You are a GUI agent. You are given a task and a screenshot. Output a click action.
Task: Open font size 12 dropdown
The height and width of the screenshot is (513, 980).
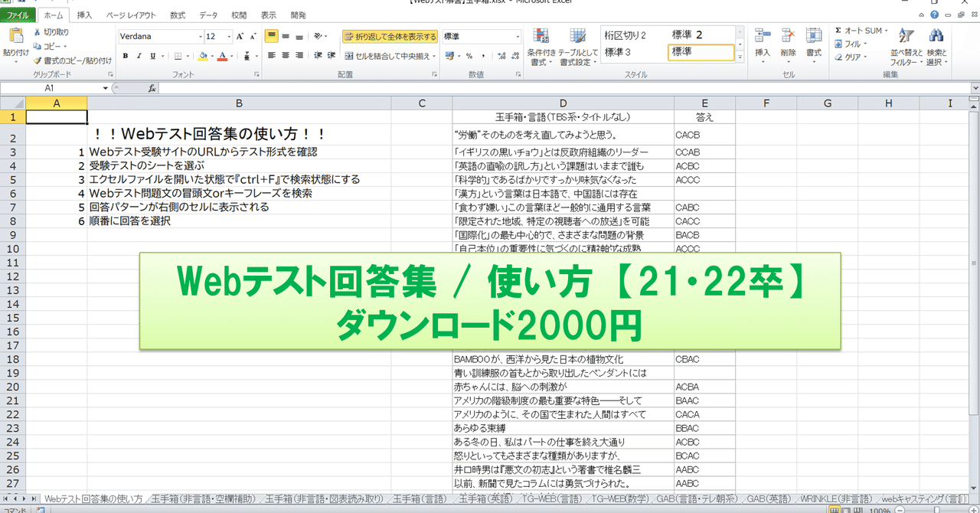coord(230,36)
